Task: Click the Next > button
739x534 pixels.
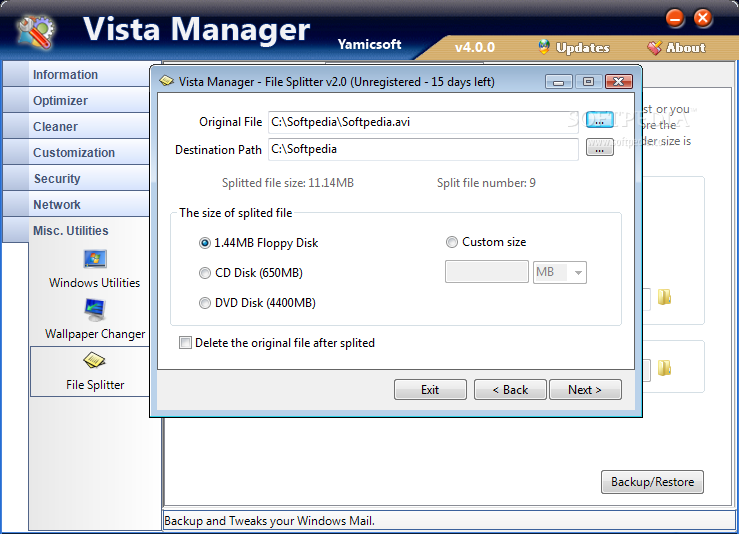Action: (585, 390)
